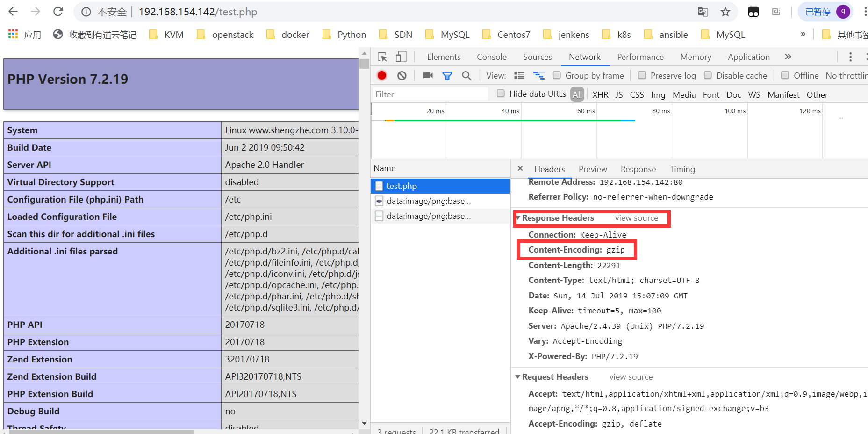Open the jenkens bookmark folder
The height and width of the screenshot is (434, 868).
pyautogui.click(x=566, y=35)
